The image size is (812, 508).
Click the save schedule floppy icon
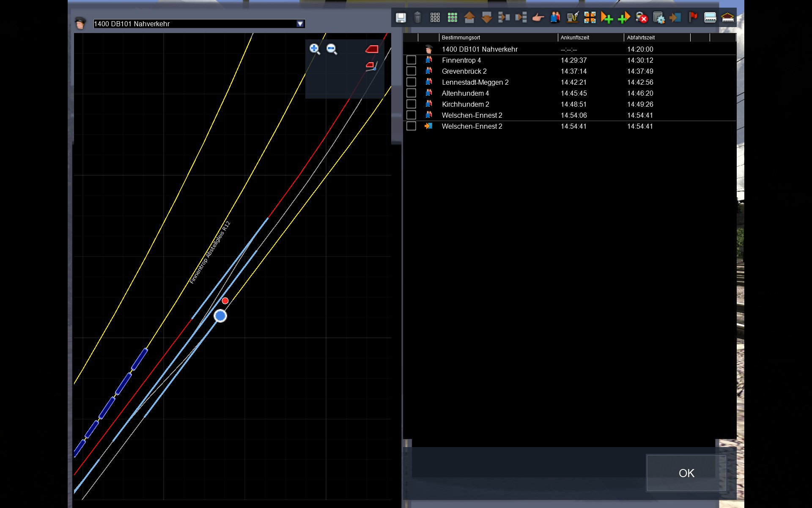(401, 17)
